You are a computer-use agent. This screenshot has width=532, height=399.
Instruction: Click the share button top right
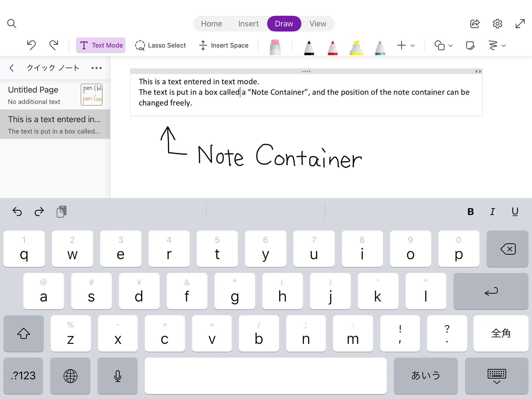[x=475, y=23]
